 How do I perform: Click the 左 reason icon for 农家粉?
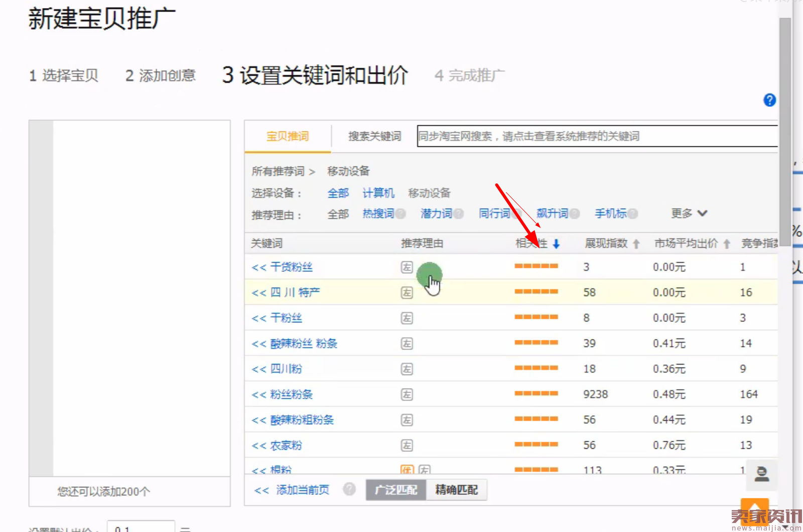point(407,445)
